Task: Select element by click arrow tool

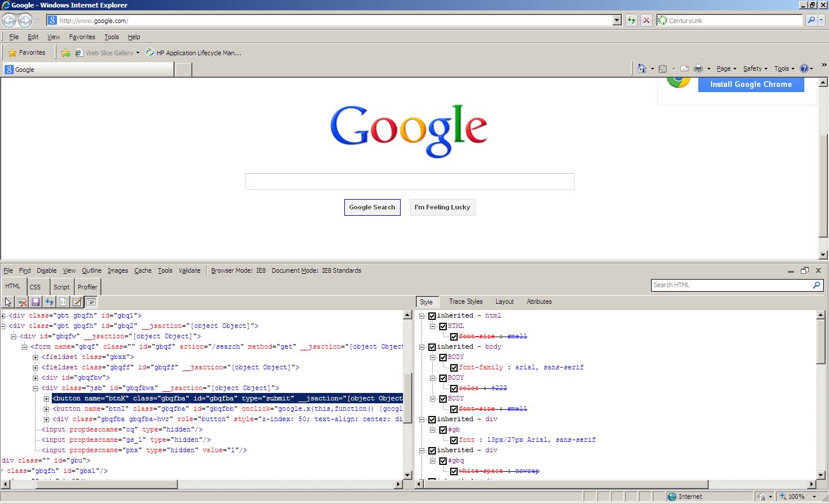Action: click(x=8, y=302)
